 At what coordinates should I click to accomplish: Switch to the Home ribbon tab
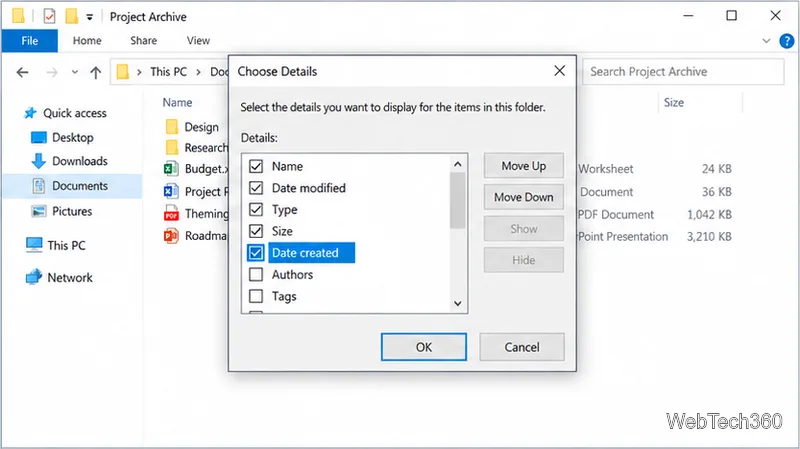click(87, 41)
